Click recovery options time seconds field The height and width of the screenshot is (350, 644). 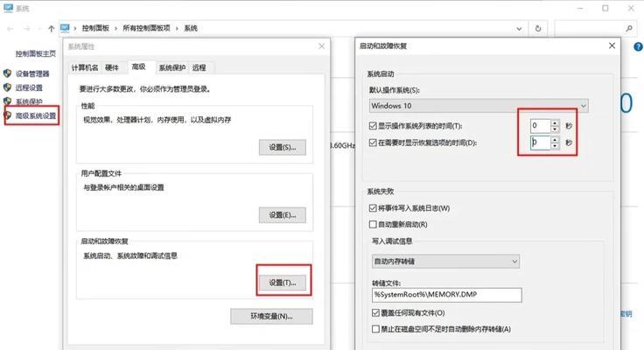coord(540,143)
